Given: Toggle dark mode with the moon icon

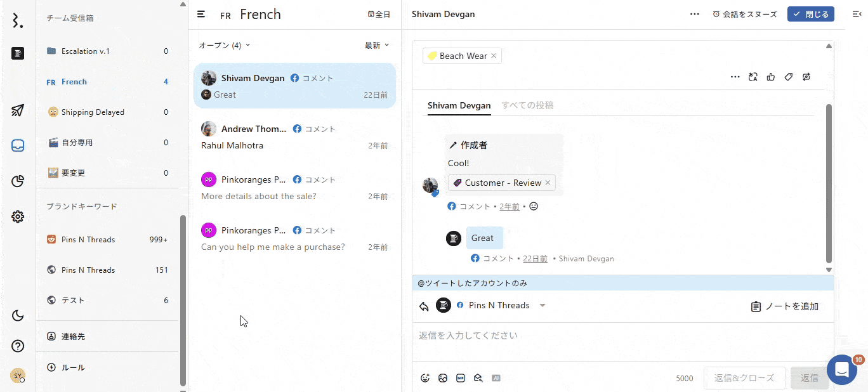Looking at the screenshot, I should (x=18, y=315).
